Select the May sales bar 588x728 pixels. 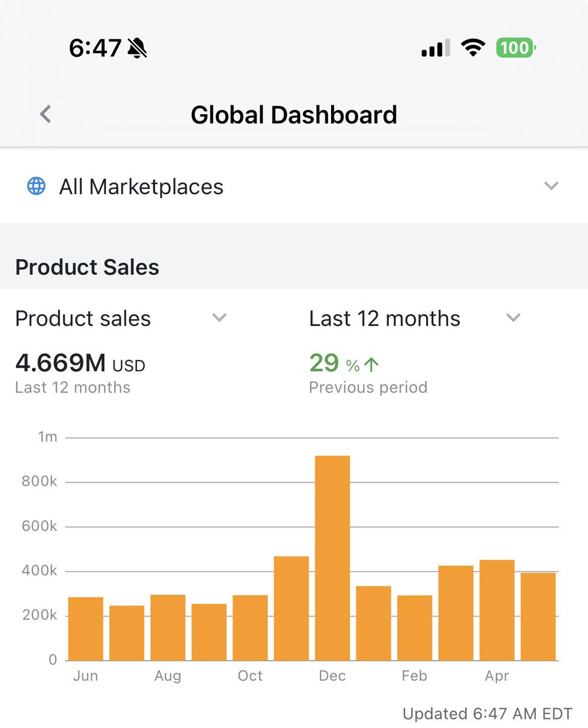538,617
